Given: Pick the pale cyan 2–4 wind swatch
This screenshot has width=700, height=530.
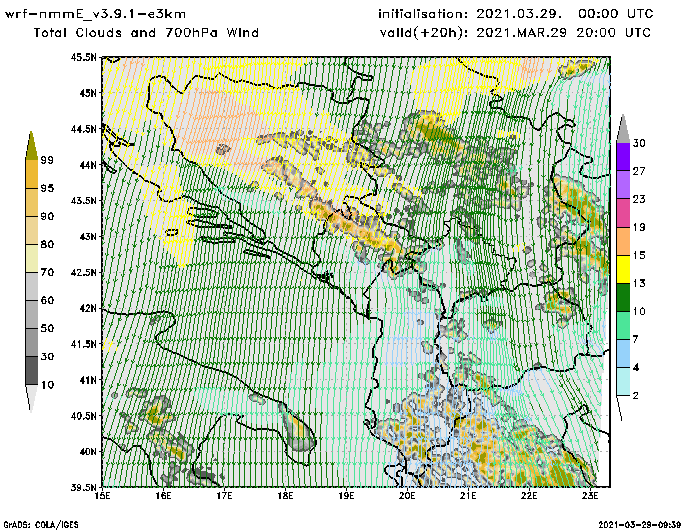Looking at the screenshot, I should click(x=623, y=382).
